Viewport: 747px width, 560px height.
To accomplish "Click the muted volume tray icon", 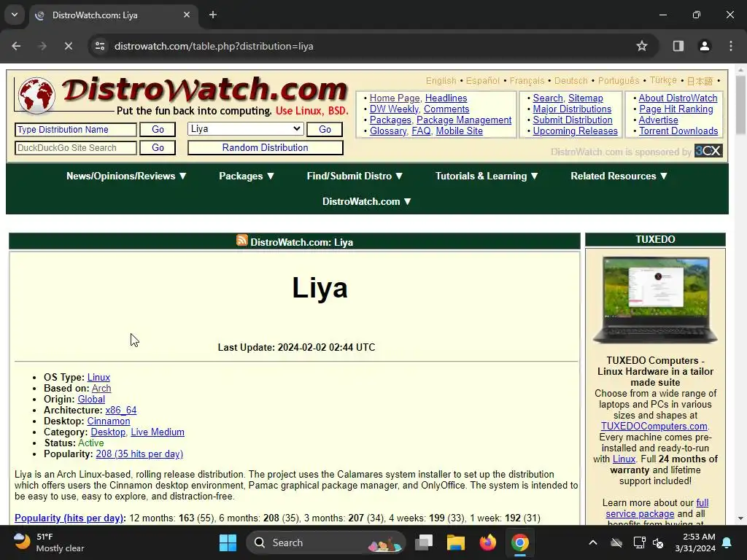I will 659,542.
